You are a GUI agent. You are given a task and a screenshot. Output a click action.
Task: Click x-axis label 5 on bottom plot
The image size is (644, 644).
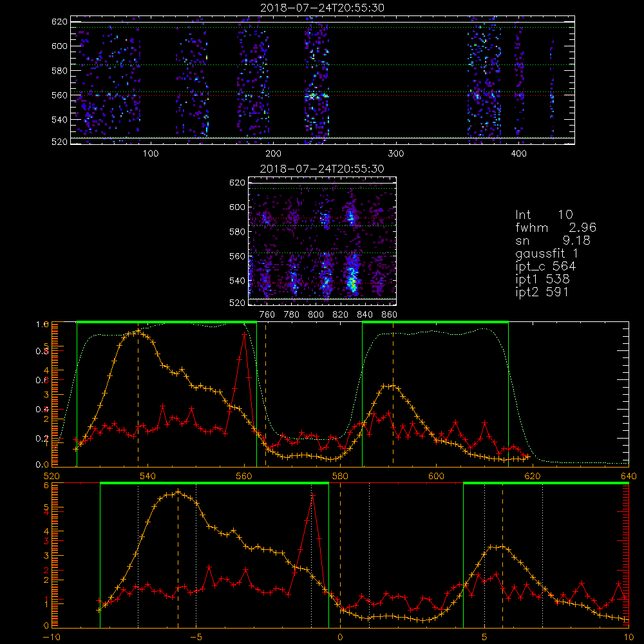[485, 638]
